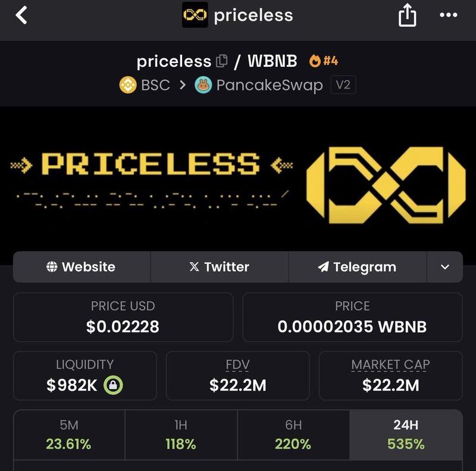Screen dimensions: 476x471
Task: Open the Telegram link button
Action: pos(358,267)
